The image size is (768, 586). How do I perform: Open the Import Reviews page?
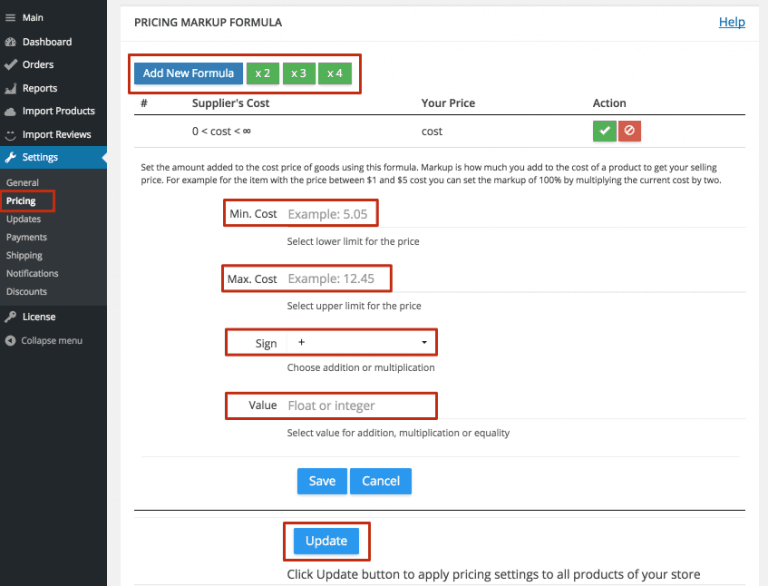tap(56, 135)
